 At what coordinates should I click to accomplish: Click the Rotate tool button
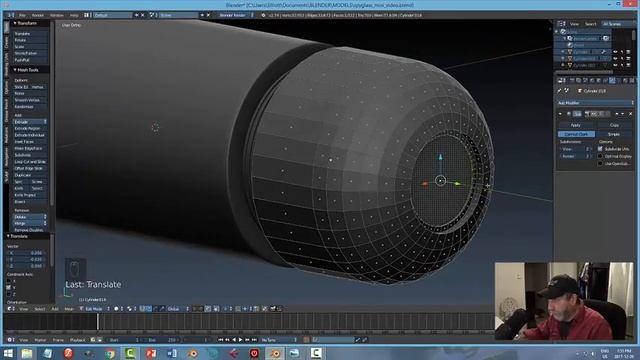coord(30,40)
